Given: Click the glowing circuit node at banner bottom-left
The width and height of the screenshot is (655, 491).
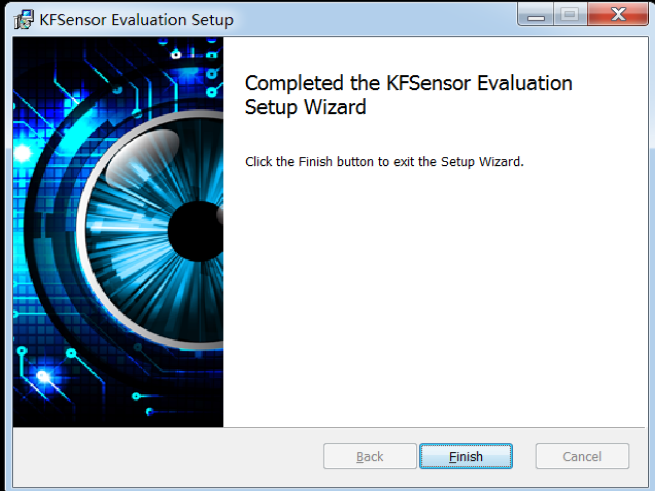Looking at the screenshot, I should [x=42, y=377].
